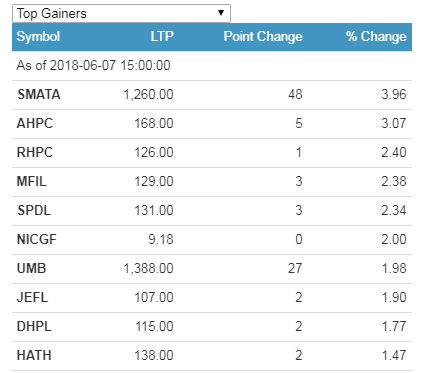Open the NICGF stock symbol link

tap(37, 239)
